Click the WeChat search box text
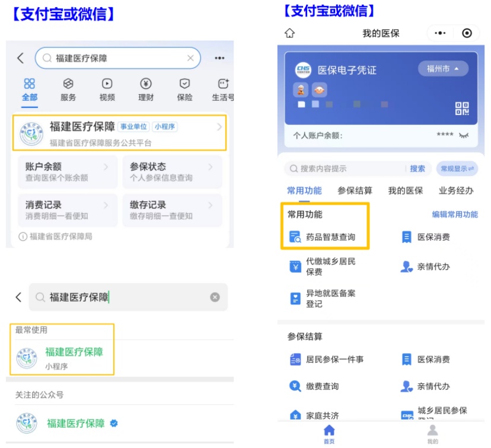This screenshot has width=491, height=448. click(x=79, y=297)
